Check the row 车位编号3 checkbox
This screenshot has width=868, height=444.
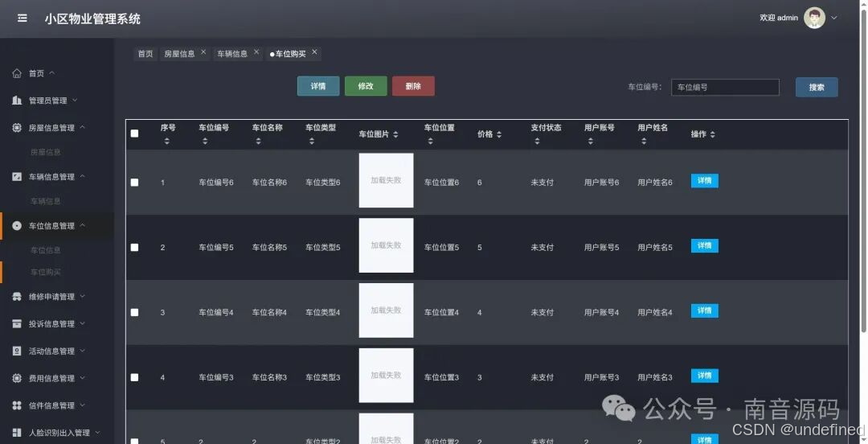134,377
